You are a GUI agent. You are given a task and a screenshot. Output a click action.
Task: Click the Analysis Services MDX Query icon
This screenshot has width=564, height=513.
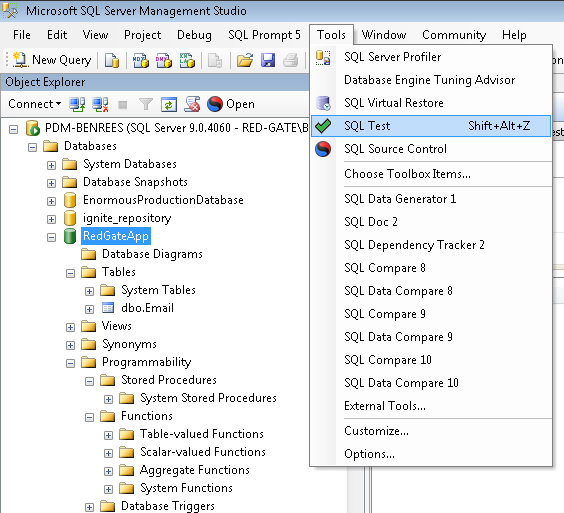pos(141,60)
